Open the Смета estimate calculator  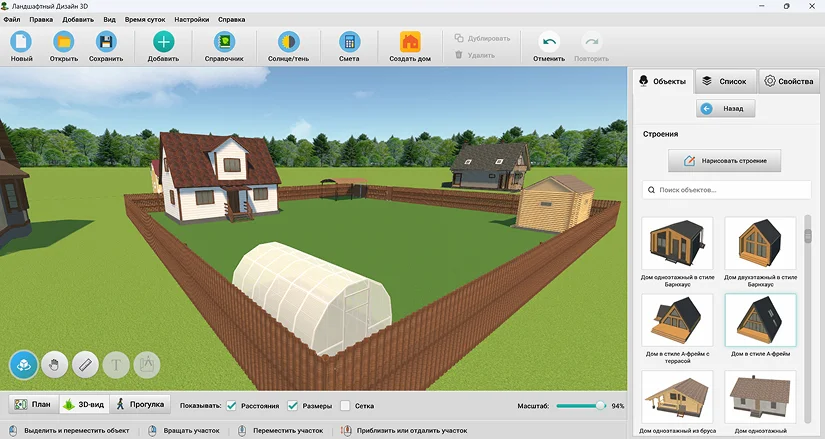[349, 42]
